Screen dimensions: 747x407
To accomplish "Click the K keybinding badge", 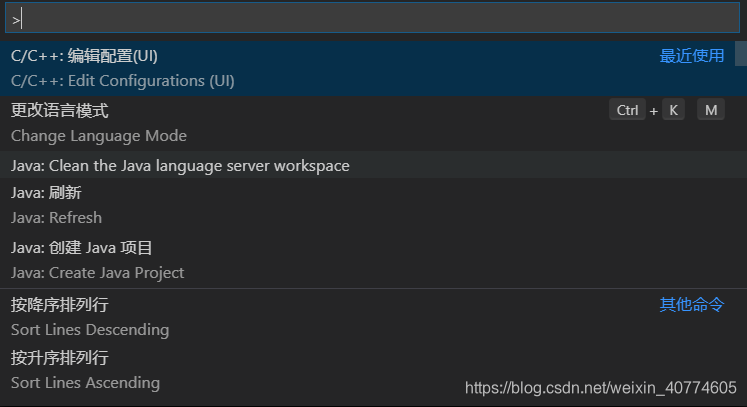I will (x=673, y=110).
